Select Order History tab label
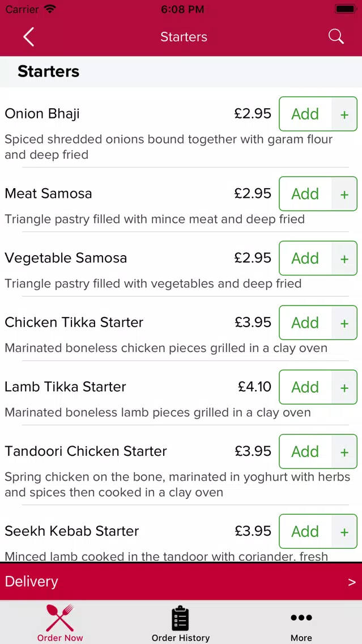The height and width of the screenshot is (644, 362). [x=181, y=638]
